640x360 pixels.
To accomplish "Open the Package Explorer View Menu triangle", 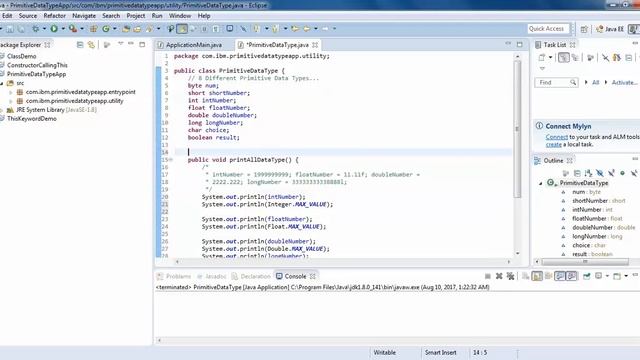I will pyautogui.click(x=120, y=43).
